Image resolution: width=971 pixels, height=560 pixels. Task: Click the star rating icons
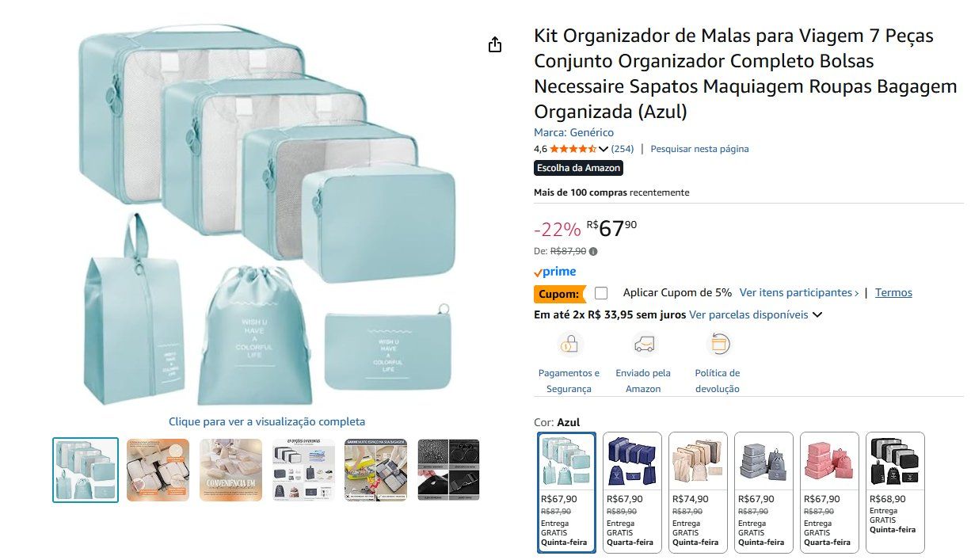573,149
